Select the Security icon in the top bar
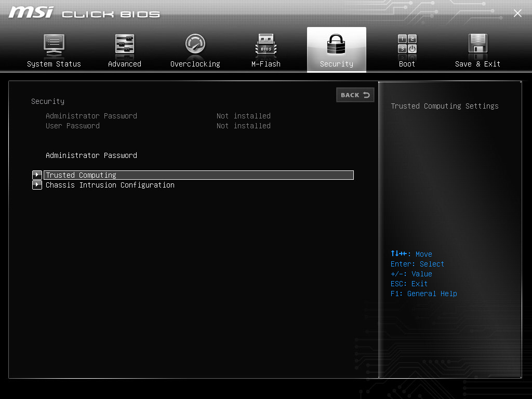The width and height of the screenshot is (532, 399). click(x=336, y=49)
